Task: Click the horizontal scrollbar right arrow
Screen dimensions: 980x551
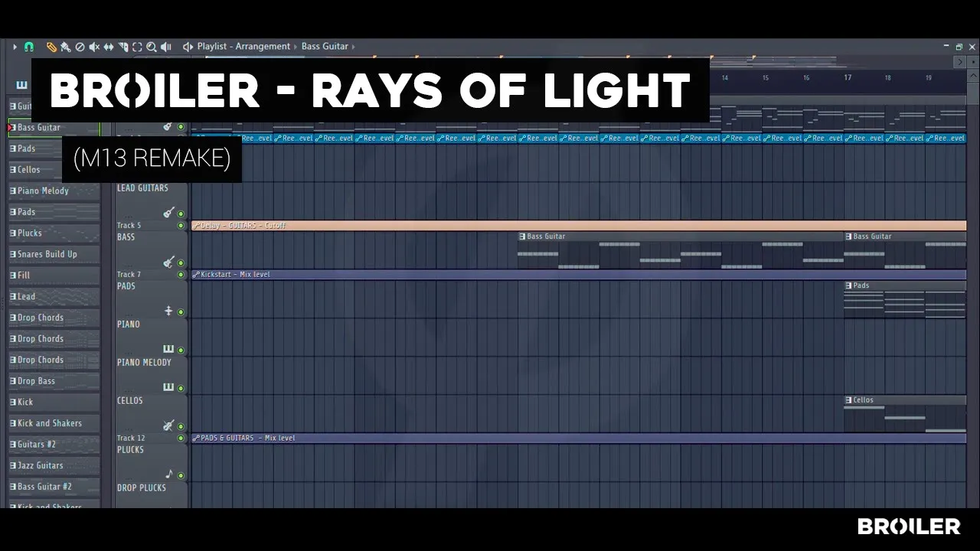Action: pyautogui.click(x=960, y=62)
